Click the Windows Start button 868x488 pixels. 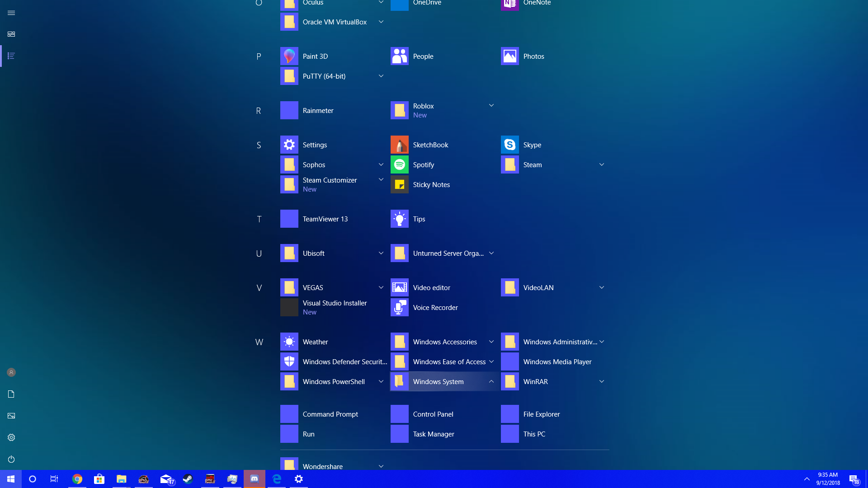point(11,479)
